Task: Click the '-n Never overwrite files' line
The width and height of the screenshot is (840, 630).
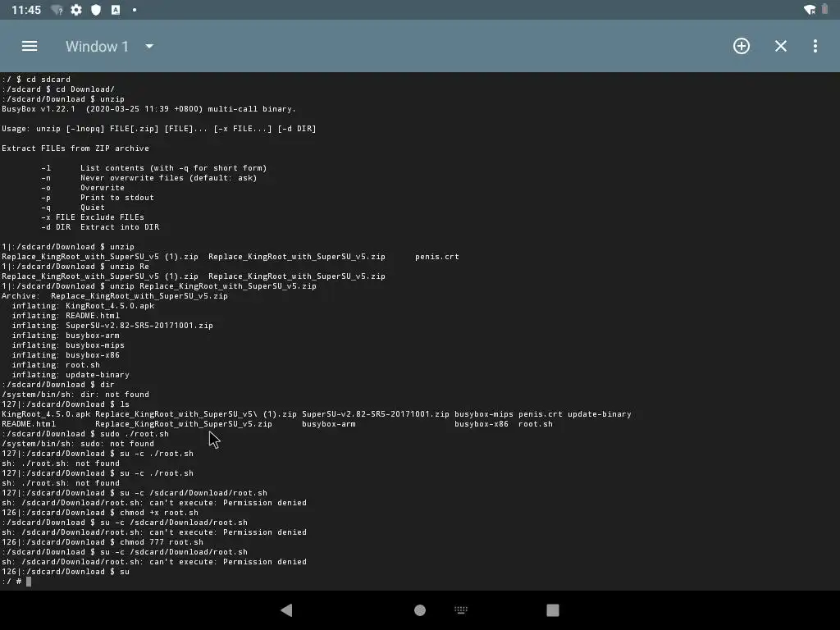Action: pos(149,178)
